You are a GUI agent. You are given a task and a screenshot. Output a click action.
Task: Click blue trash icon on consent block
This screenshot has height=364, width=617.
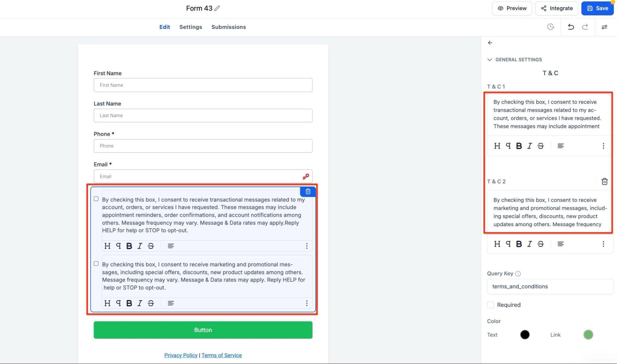308,192
